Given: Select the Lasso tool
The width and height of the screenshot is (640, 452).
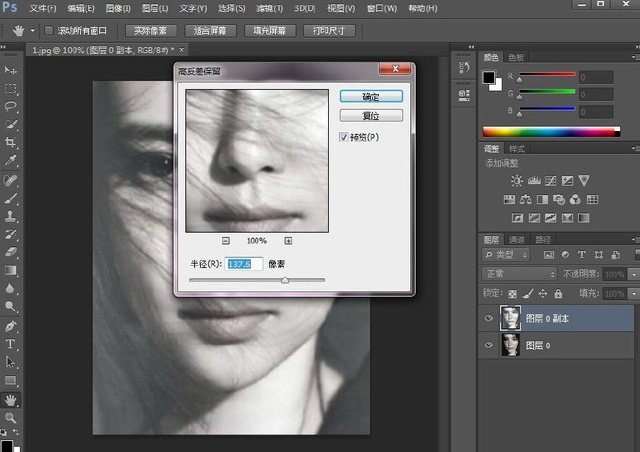Looking at the screenshot, I should pos(11,107).
